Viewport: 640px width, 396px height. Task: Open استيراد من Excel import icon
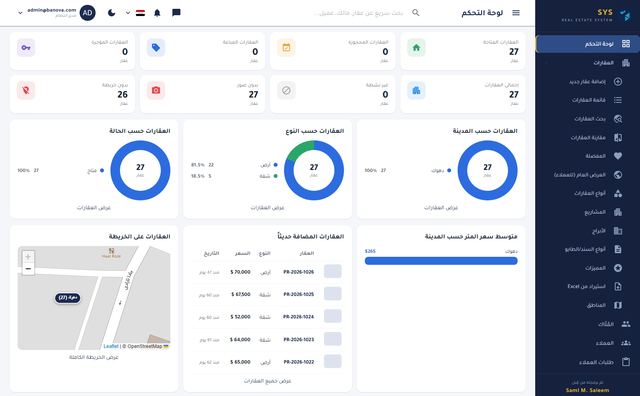point(618,287)
